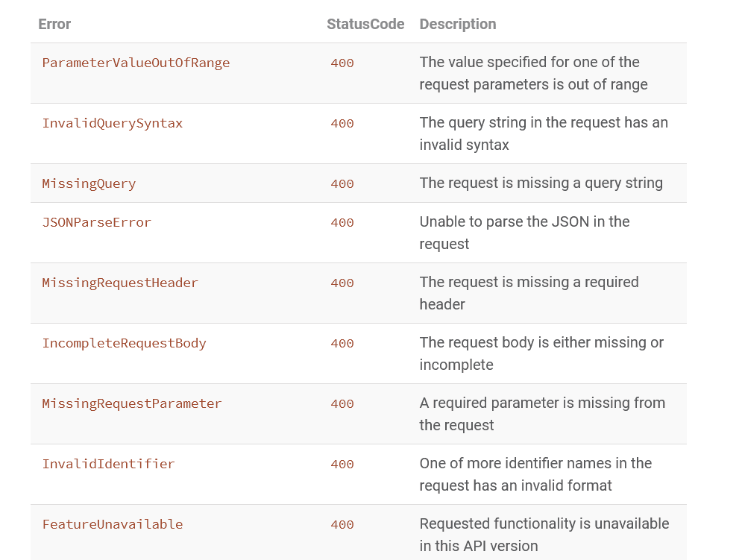Click the InvalidIdentifier error name
This screenshot has width=742, height=560.
click(108, 464)
